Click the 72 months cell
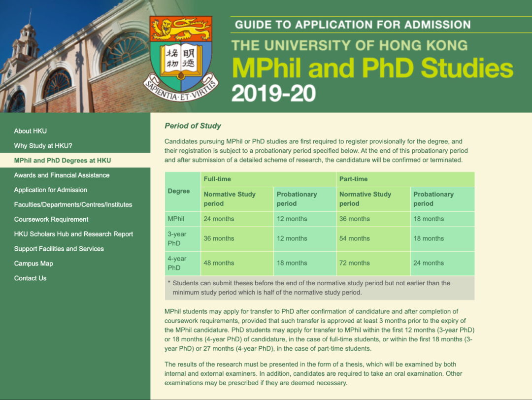Screen dimensions: 532x400 373,263
